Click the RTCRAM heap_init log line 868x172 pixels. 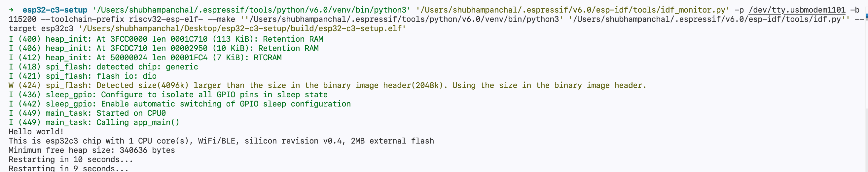tap(145, 58)
